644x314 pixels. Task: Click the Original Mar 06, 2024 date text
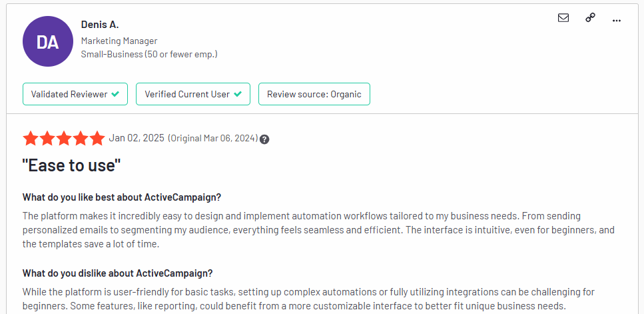click(x=212, y=138)
